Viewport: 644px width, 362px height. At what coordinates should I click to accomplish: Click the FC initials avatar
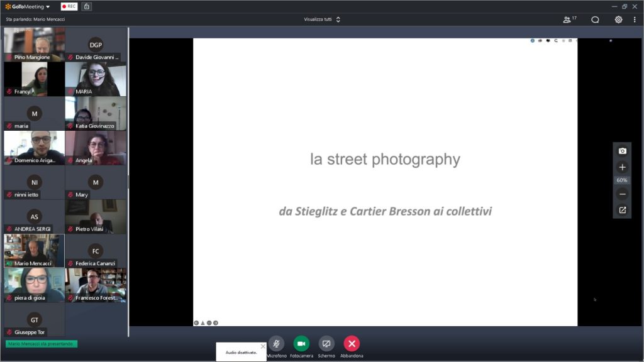(96, 251)
